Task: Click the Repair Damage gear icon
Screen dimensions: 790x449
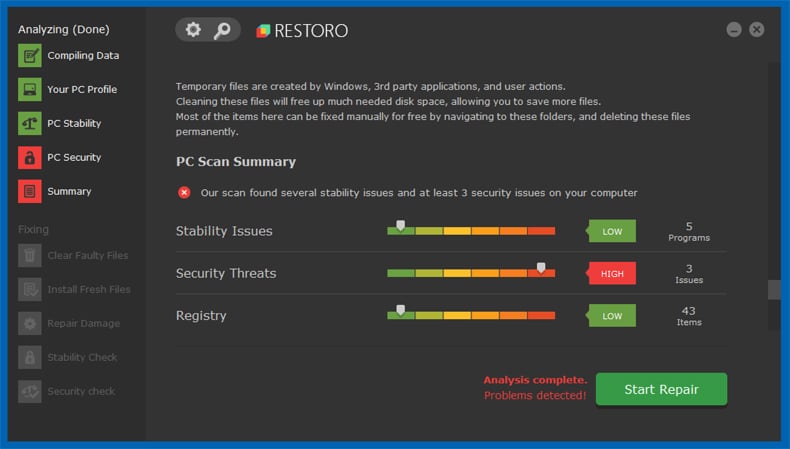Action: tap(30, 324)
